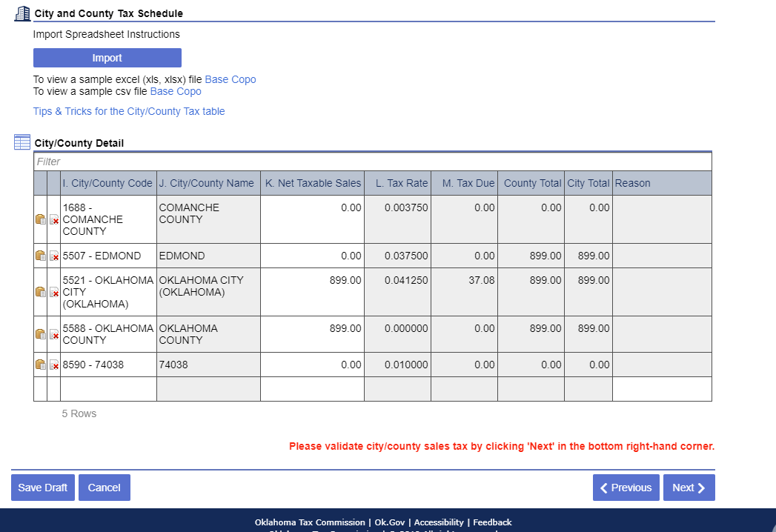Select the Net Taxable Sales cell for Edmond
776x532 pixels.
point(312,256)
